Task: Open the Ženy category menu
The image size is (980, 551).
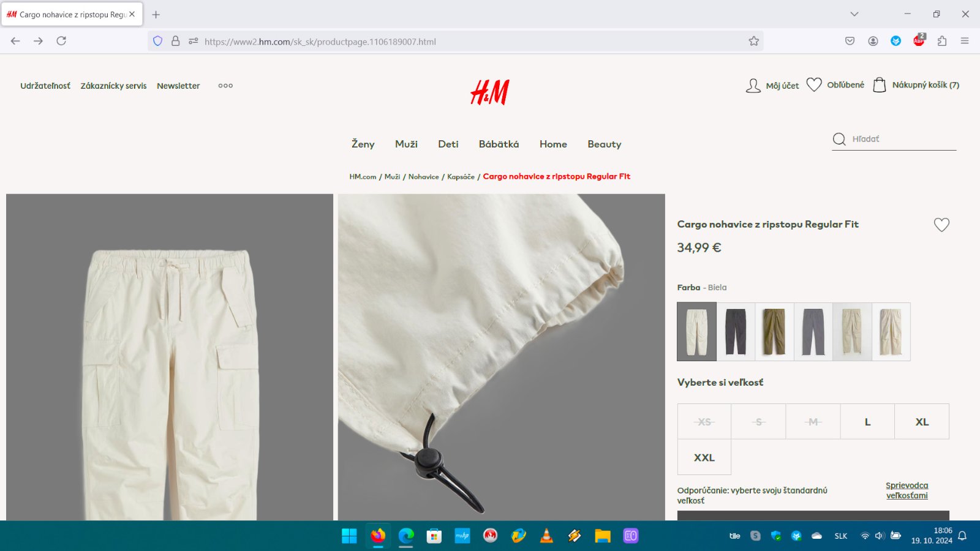Action: [363, 144]
